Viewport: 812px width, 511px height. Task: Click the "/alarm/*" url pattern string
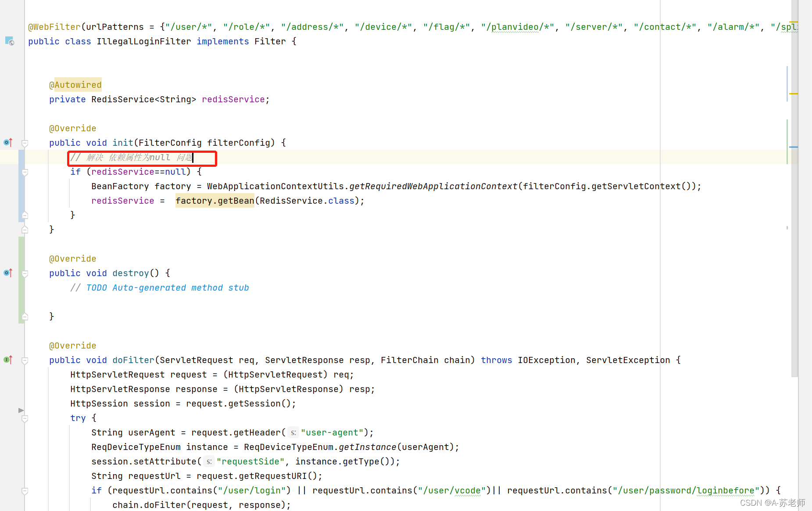click(x=733, y=27)
